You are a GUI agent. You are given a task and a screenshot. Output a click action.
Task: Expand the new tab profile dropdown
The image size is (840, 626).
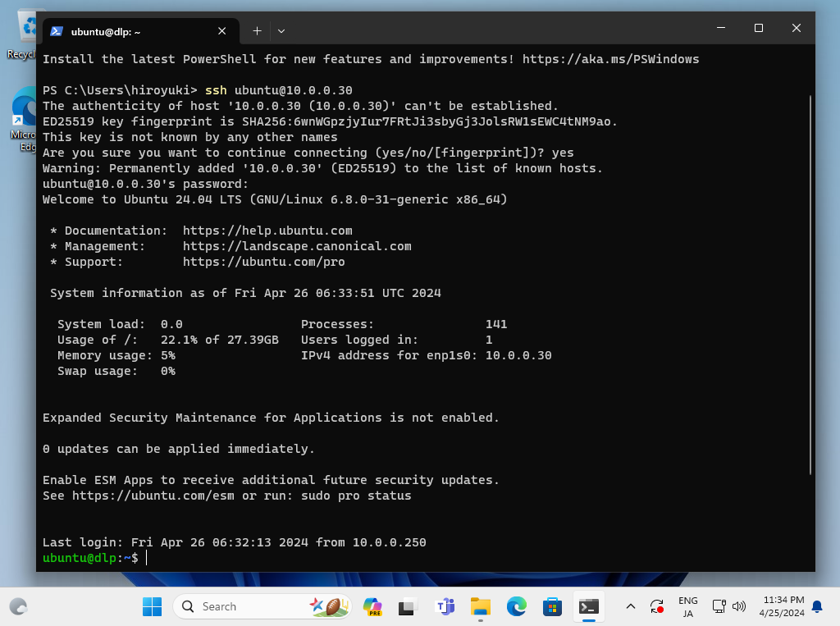(x=281, y=31)
